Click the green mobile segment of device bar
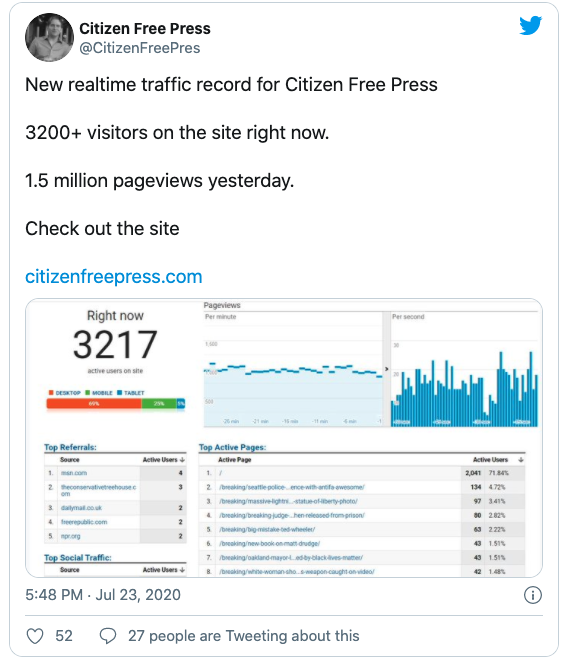The width and height of the screenshot is (566, 663). click(x=159, y=404)
